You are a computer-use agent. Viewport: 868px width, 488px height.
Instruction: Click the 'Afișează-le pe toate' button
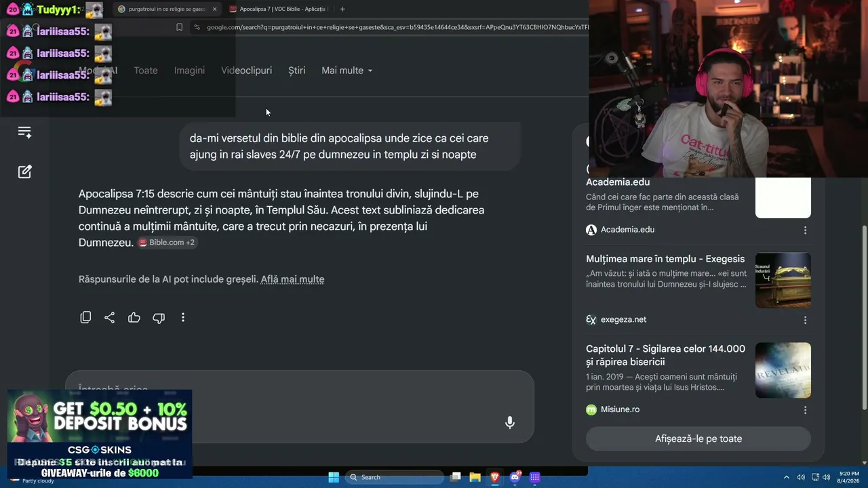tap(698, 439)
